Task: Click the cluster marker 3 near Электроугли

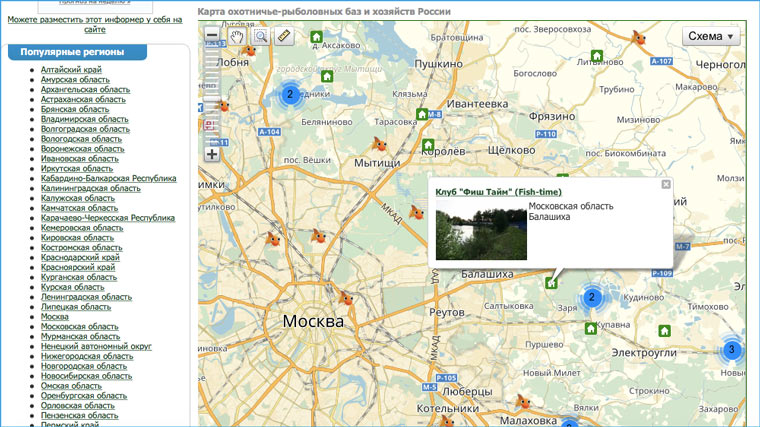Action: (x=732, y=350)
